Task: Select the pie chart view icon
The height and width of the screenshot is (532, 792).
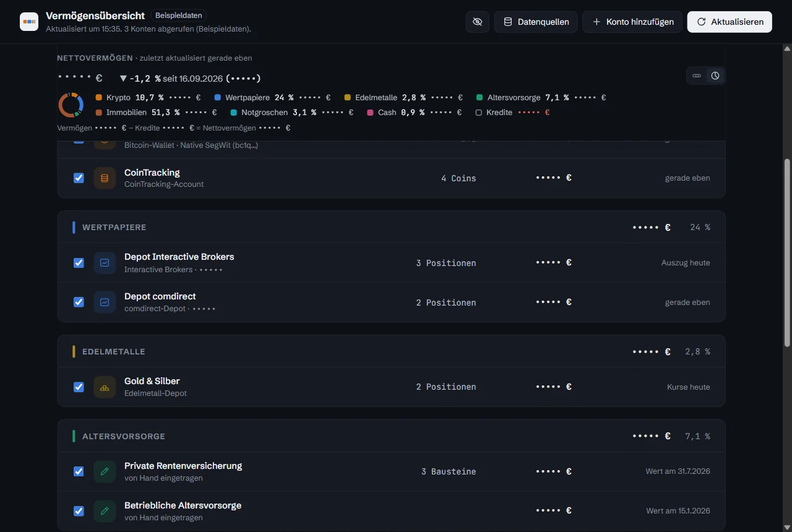Action: [715, 75]
